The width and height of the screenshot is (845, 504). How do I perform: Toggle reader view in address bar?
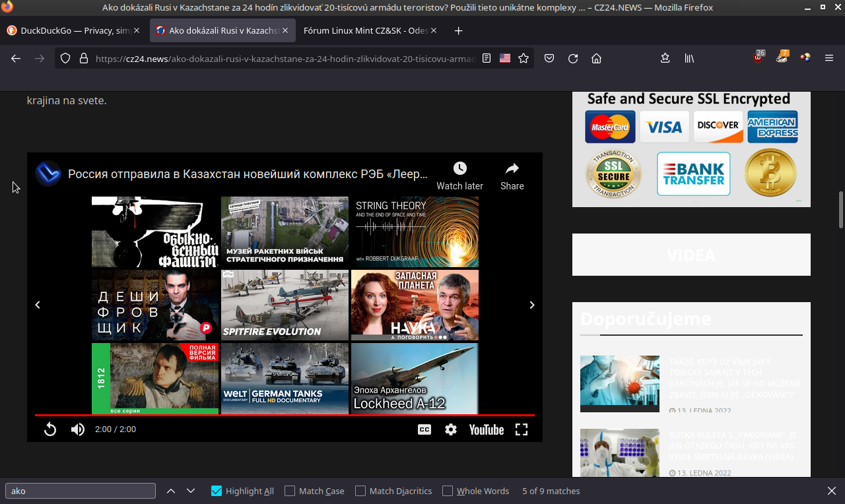[487, 58]
